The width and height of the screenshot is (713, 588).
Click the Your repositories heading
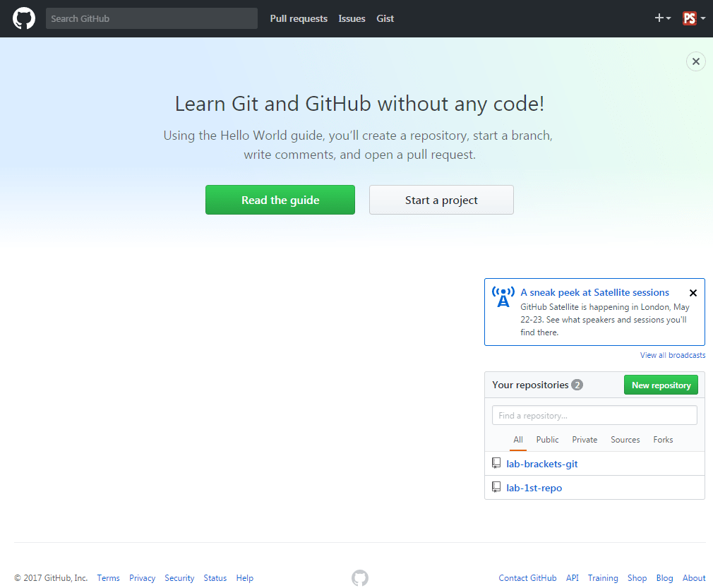click(x=530, y=385)
